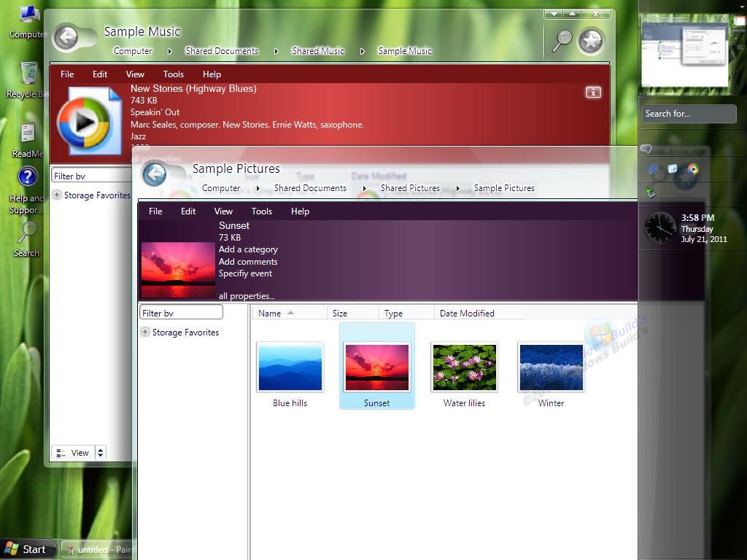Image resolution: width=747 pixels, height=560 pixels.
Task: Click Add comments link for Sunset
Action: click(x=248, y=262)
